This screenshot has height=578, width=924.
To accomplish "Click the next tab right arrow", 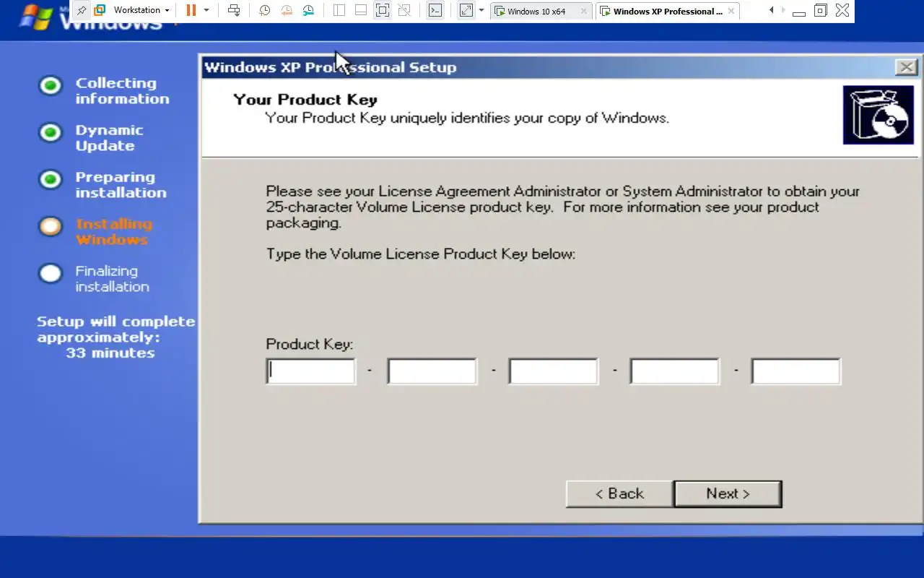I will (x=783, y=10).
